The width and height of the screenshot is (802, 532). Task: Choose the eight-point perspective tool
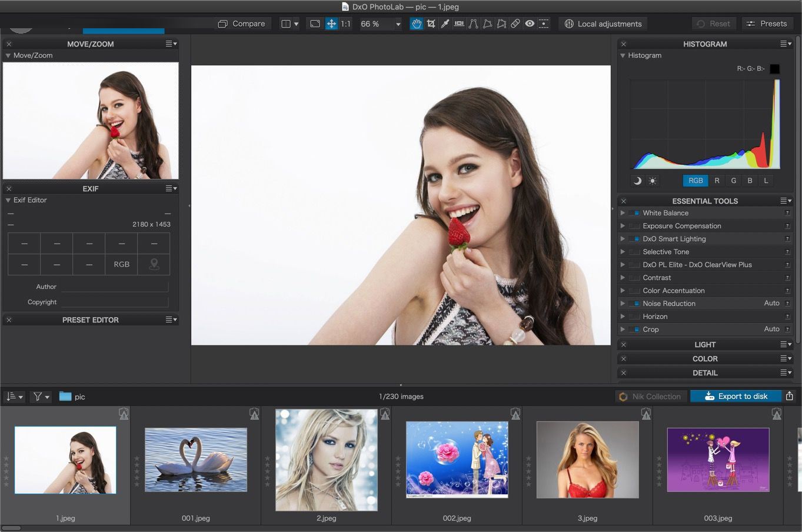click(x=501, y=24)
